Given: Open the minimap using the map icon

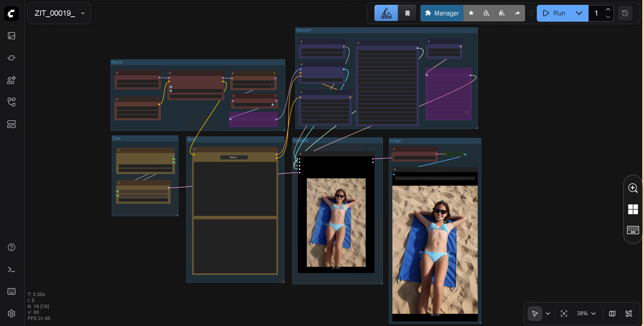Looking at the screenshot, I should (612, 314).
